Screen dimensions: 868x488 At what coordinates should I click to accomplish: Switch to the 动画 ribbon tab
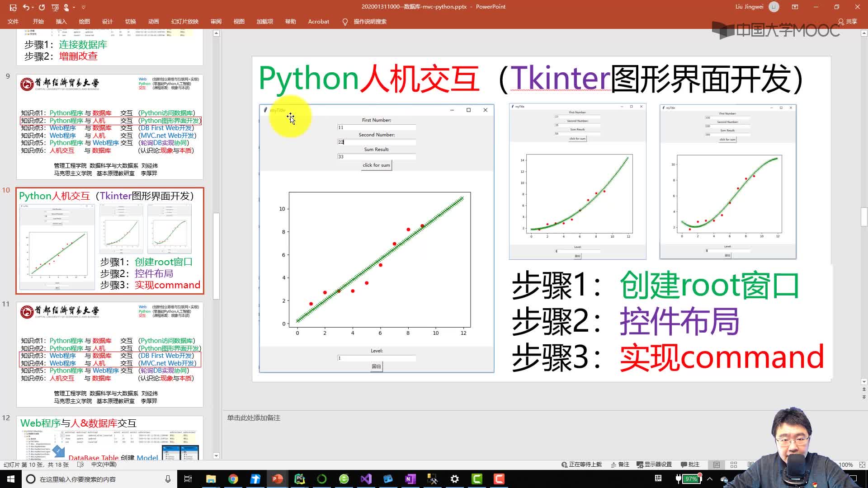point(153,21)
